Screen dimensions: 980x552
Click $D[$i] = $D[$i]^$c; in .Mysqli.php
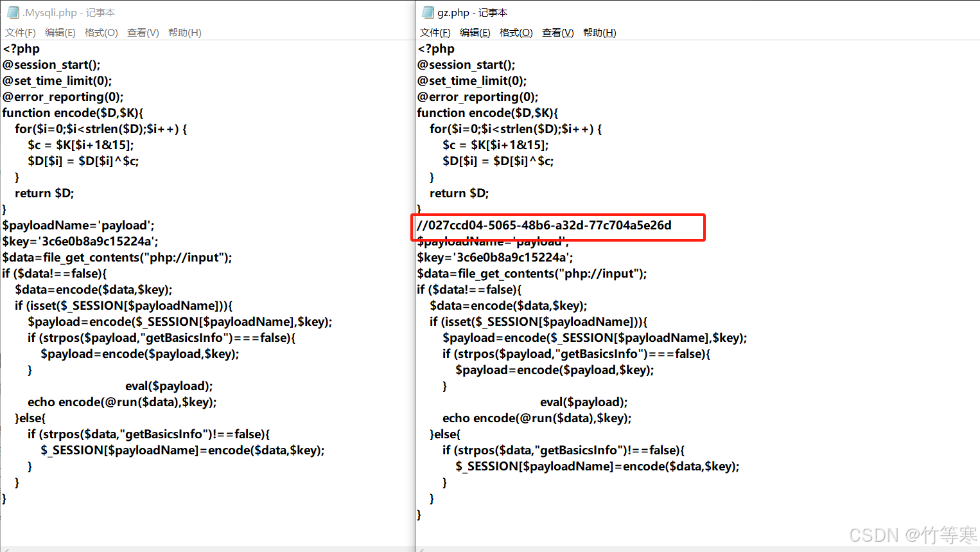[83, 161]
